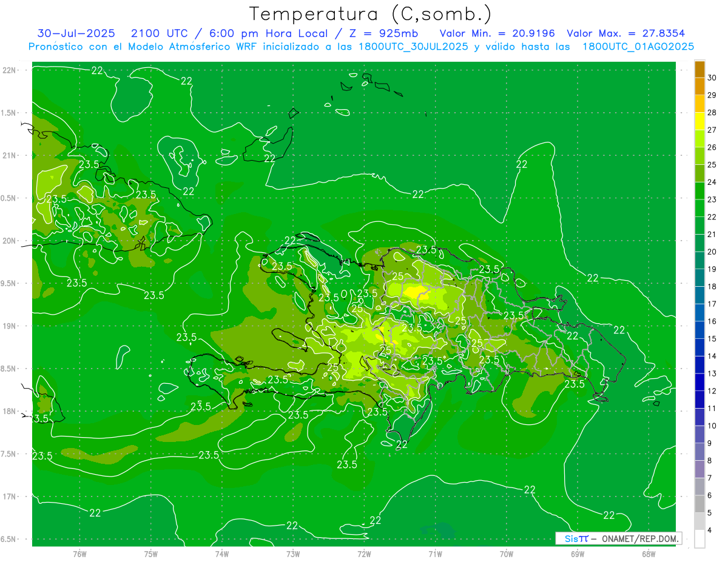Viewport: 728px width, 562px height.
Task: Click the "ONAMET/REP.DOM." credit label
Action: tap(641, 538)
